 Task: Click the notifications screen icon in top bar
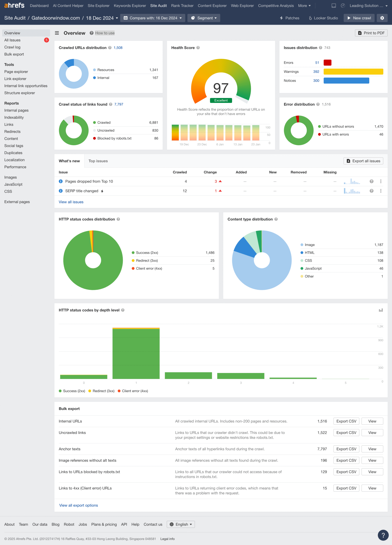[x=334, y=6]
